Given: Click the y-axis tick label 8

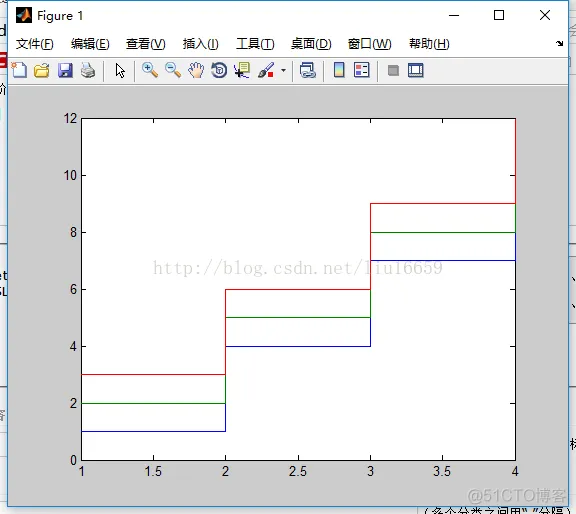Looking at the screenshot, I should click(73, 232).
